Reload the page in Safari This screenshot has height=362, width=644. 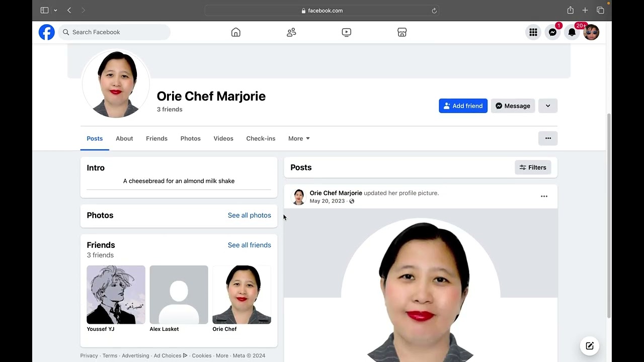click(x=434, y=11)
